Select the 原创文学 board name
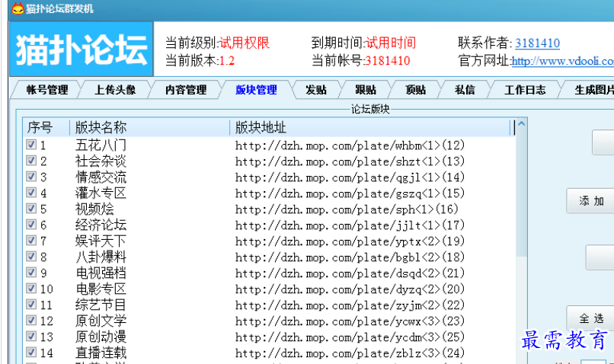614x364 pixels. tap(101, 321)
